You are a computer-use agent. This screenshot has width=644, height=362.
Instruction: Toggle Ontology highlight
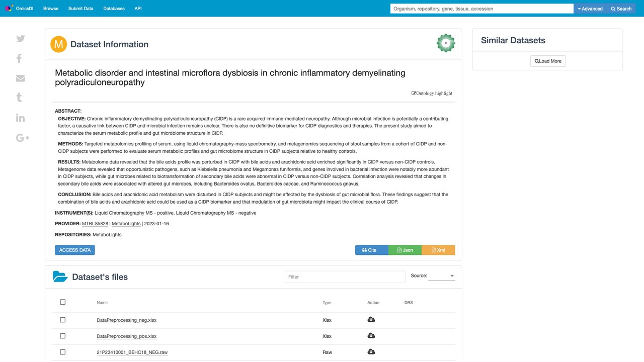coord(432,93)
